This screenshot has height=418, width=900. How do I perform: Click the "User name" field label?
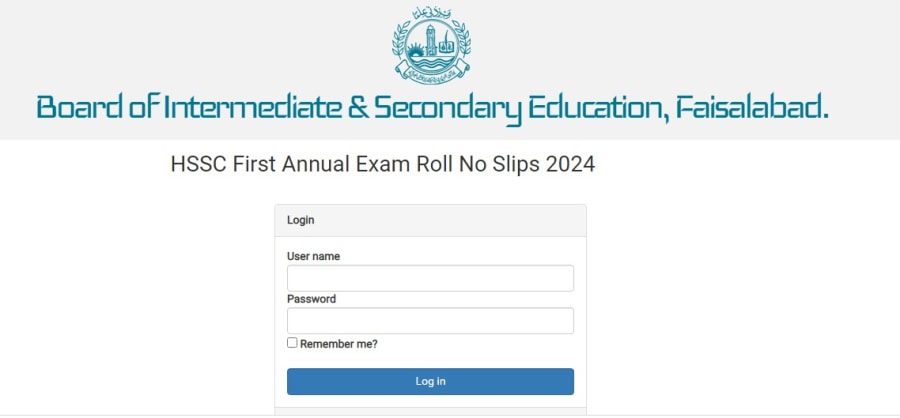click(313, 257)
